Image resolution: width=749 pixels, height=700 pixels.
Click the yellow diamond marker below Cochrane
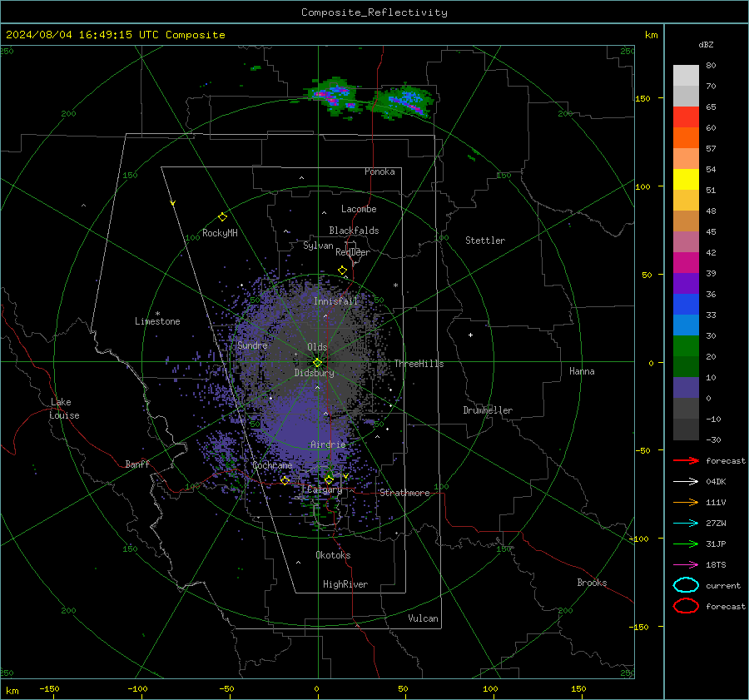285,480
